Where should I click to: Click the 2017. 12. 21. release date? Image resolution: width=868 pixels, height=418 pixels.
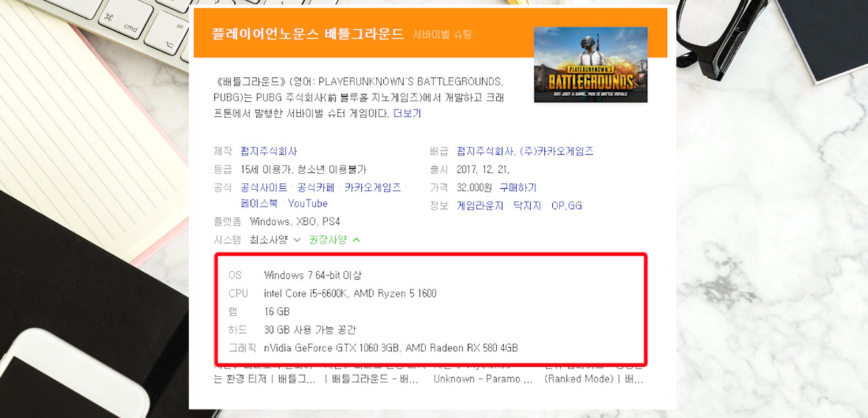tap(483, 170)
